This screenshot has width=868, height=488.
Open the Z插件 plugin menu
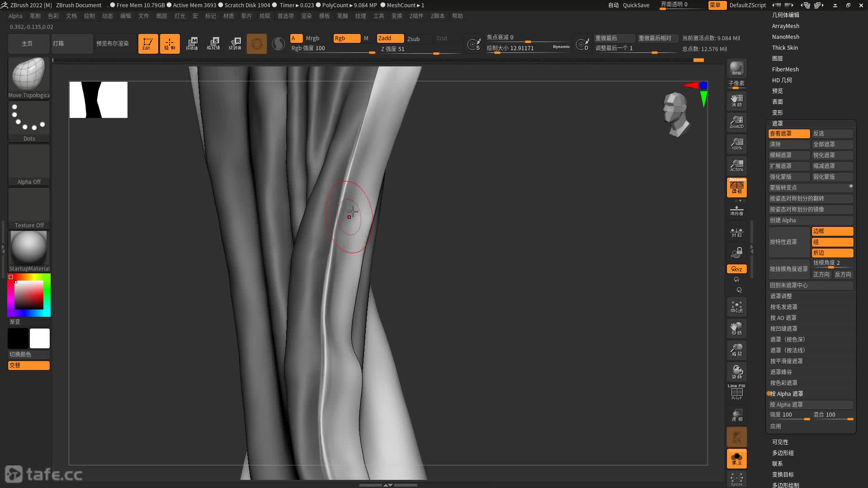416,16
